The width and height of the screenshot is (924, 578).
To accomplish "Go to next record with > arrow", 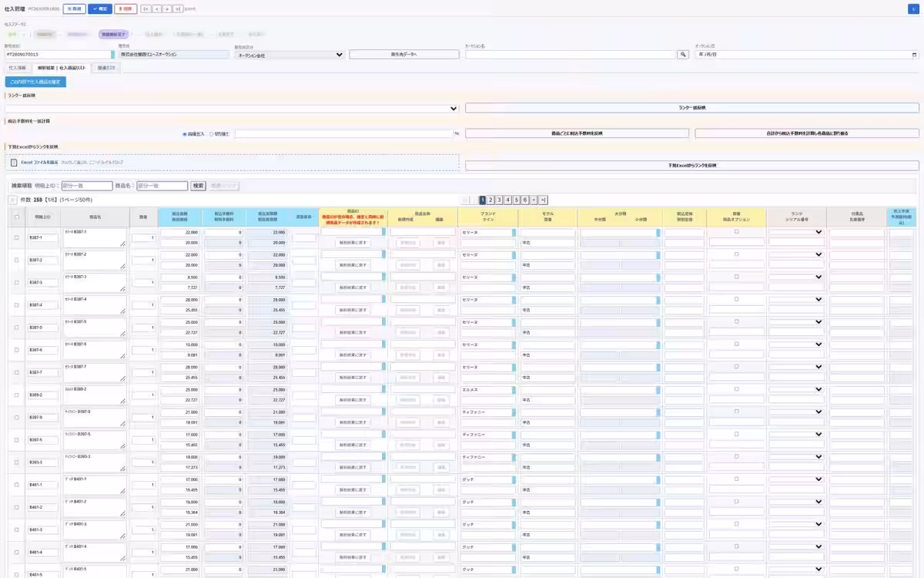I will click(167, 8).
